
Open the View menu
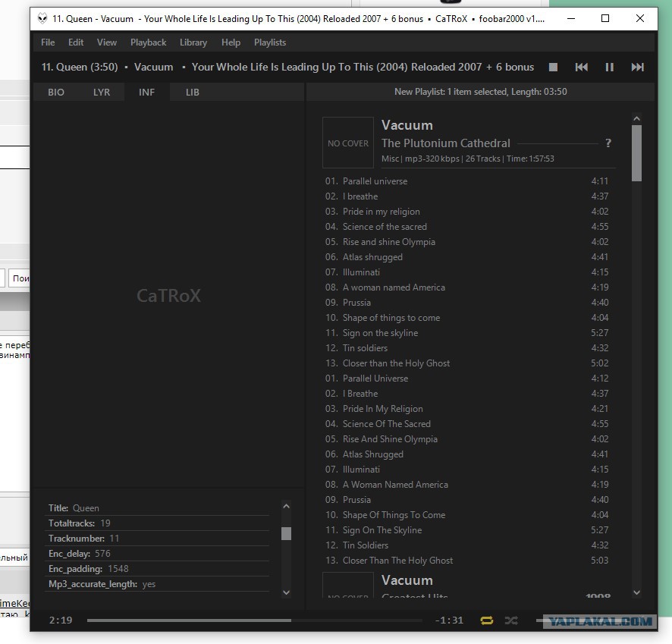click(107, 42)
